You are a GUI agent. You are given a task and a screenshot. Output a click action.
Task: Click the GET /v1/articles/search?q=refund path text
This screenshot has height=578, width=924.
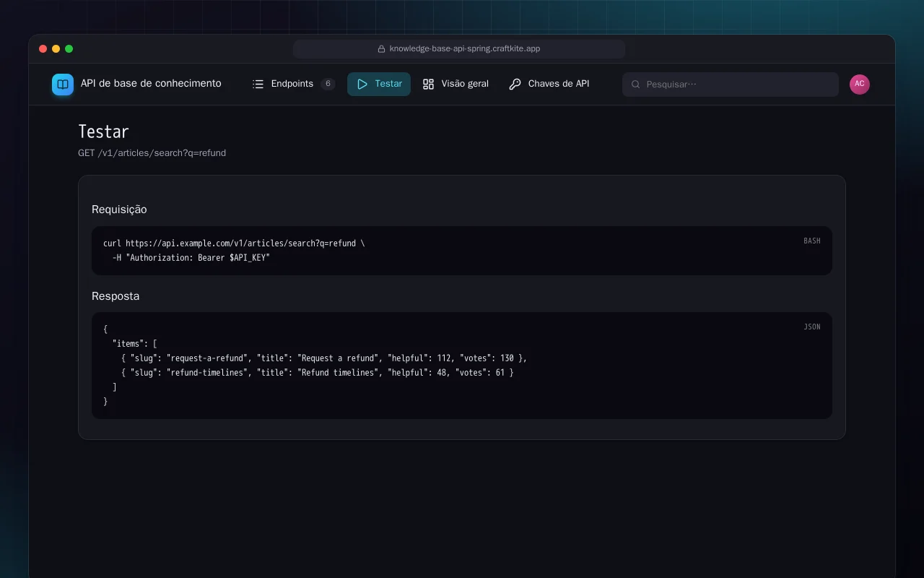[152, 153]
